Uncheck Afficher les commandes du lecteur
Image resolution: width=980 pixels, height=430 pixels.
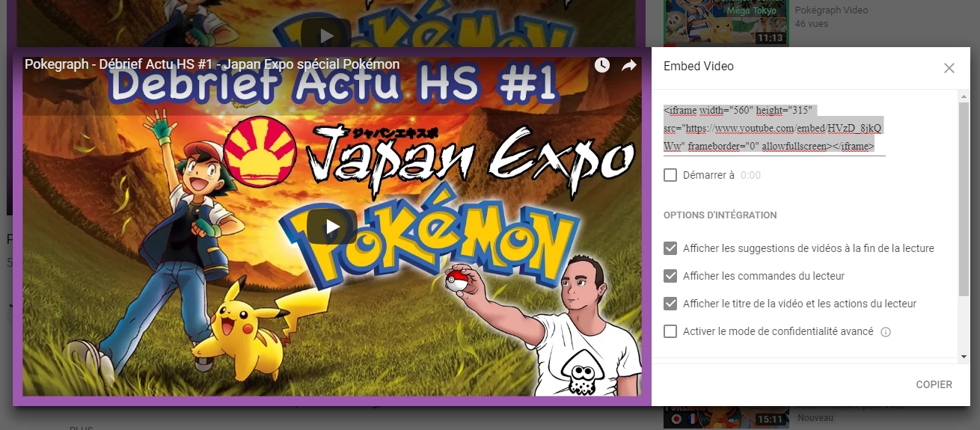[x=670, y=276]
